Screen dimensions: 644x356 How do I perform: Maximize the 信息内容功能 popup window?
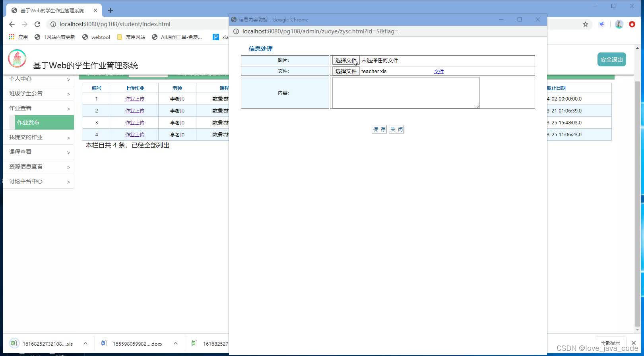[520, 19]
